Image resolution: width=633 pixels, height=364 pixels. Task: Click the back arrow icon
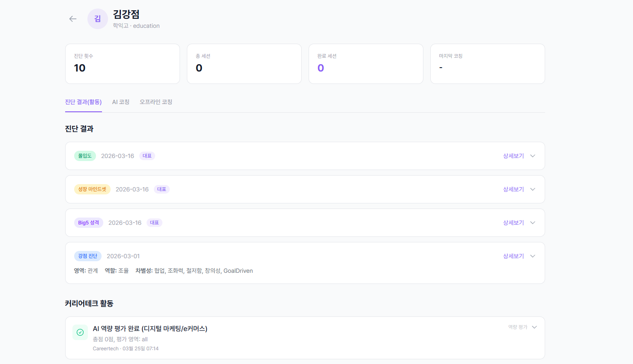pyautogui.click(x=72, y=19)
